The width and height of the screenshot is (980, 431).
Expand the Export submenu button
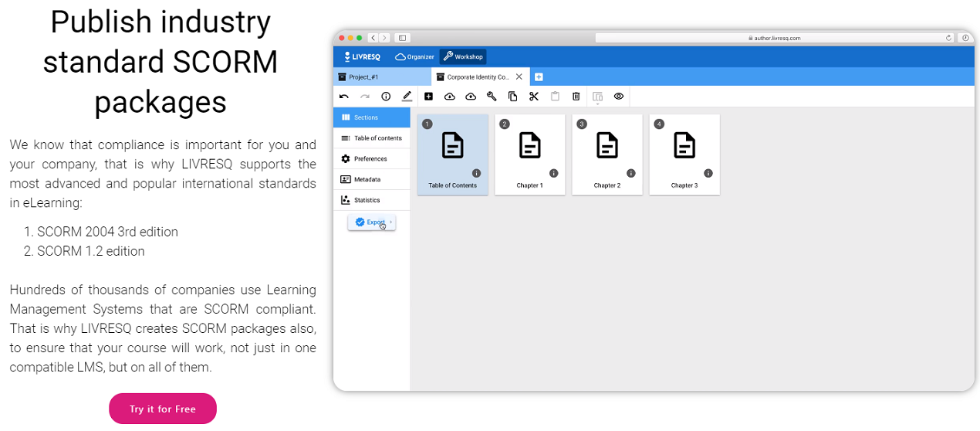tap(372, 222)
